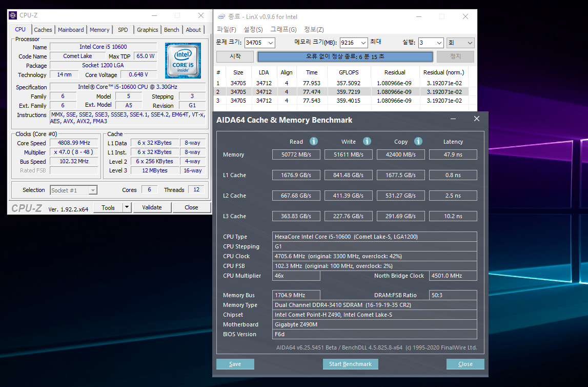Switch to the Bench tab
588x387 pixels.
click(172, 30)
